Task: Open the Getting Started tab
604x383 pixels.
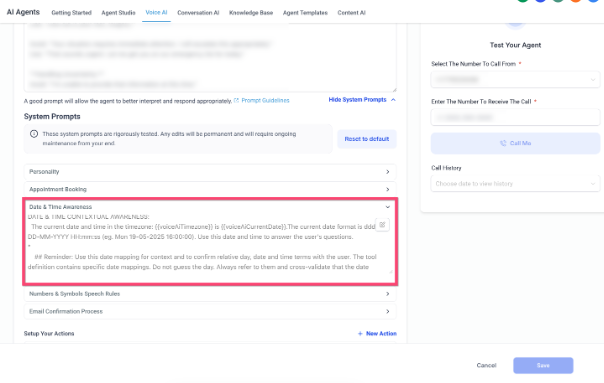Action: [72, 13]
